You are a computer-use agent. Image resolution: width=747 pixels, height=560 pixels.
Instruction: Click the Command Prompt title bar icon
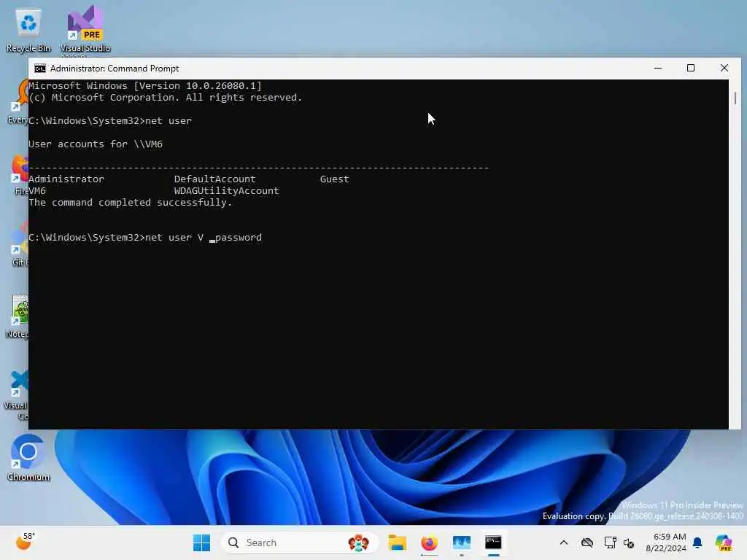coord(40,69)
